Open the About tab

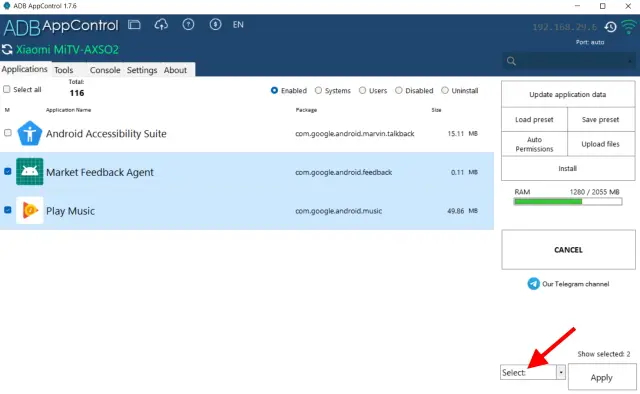pyautogui.click(x=175, y=70)
